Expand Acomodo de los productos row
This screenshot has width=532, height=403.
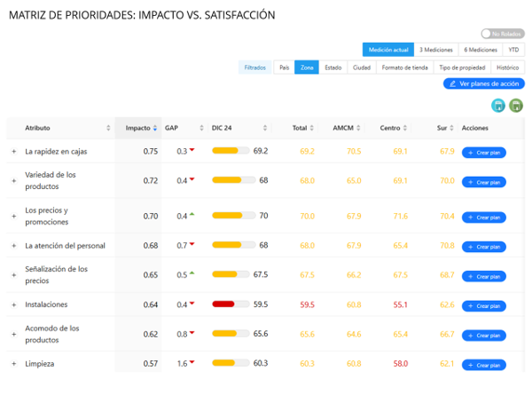point(14,335)
